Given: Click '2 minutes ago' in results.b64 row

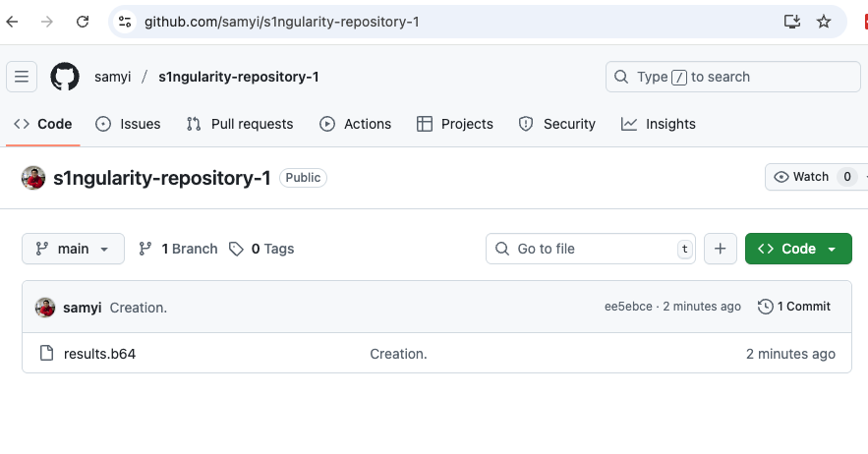Looking at the screenshot, I should [x=790, y=353].
